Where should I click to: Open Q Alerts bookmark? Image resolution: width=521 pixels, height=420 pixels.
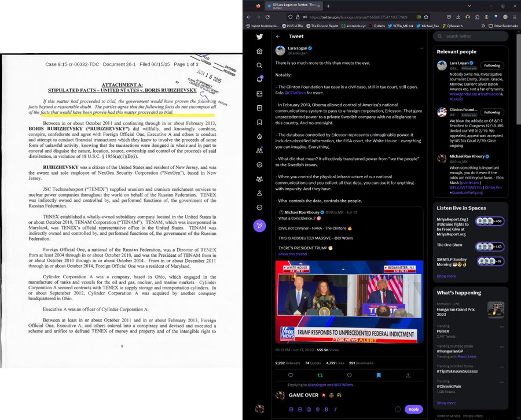(x=376, y=26)
